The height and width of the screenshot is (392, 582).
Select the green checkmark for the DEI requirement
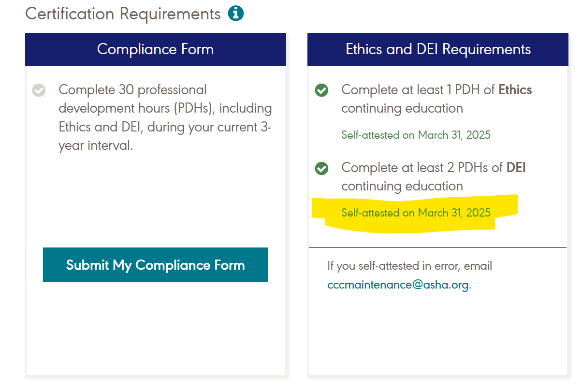click(x=321, y=168)
